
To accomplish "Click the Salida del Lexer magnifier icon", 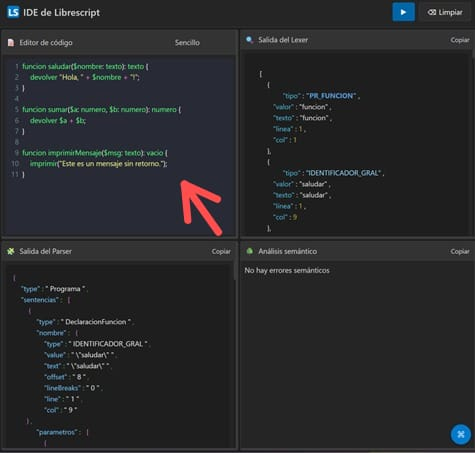I will pyautogui.click(x=249, y=40).
